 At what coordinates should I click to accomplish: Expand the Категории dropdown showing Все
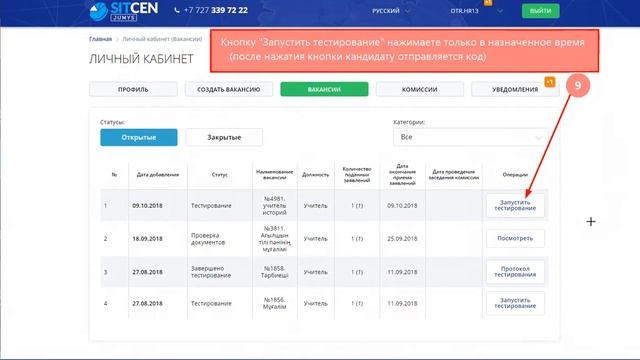coord(471,137)
